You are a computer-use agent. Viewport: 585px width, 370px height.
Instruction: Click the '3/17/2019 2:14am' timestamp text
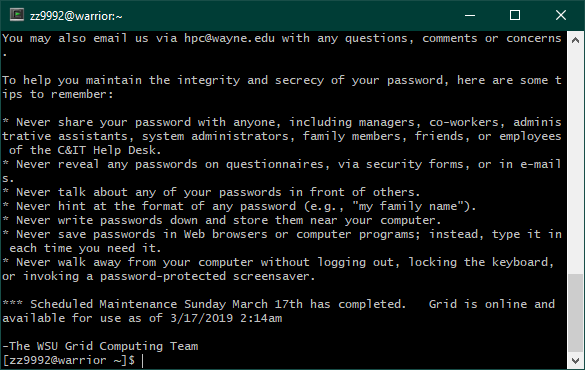pos(226,319)
